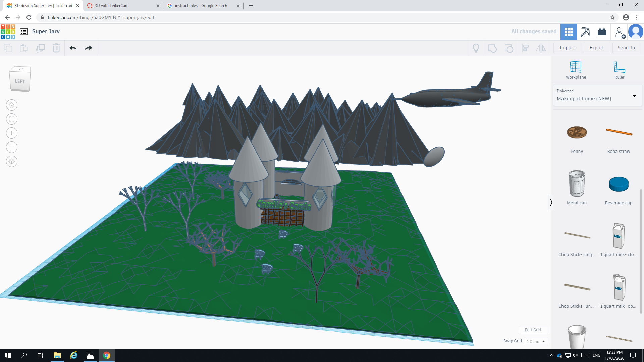
Task: Collapse the shapes panel with arrow
Action: click(551, 202)
